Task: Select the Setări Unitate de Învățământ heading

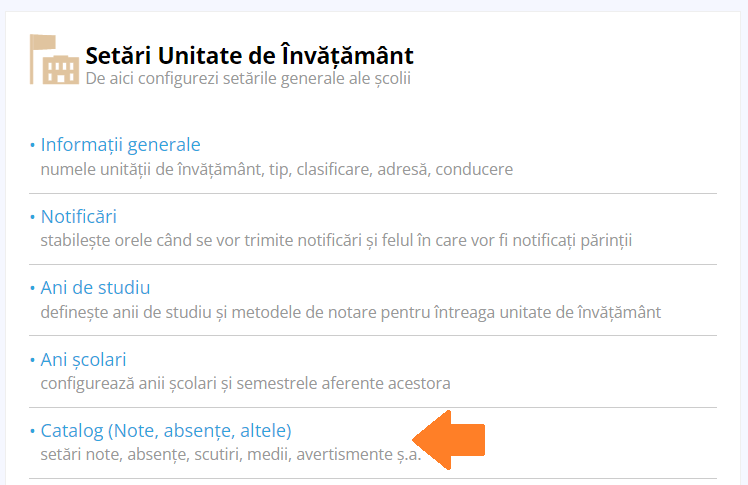Action: [249, 55]
